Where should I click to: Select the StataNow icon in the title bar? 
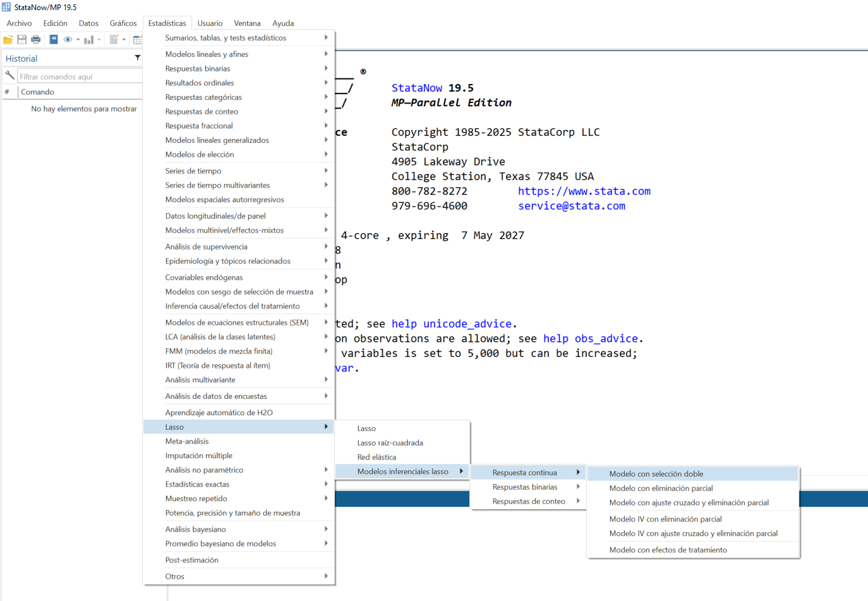pos(6,7)
